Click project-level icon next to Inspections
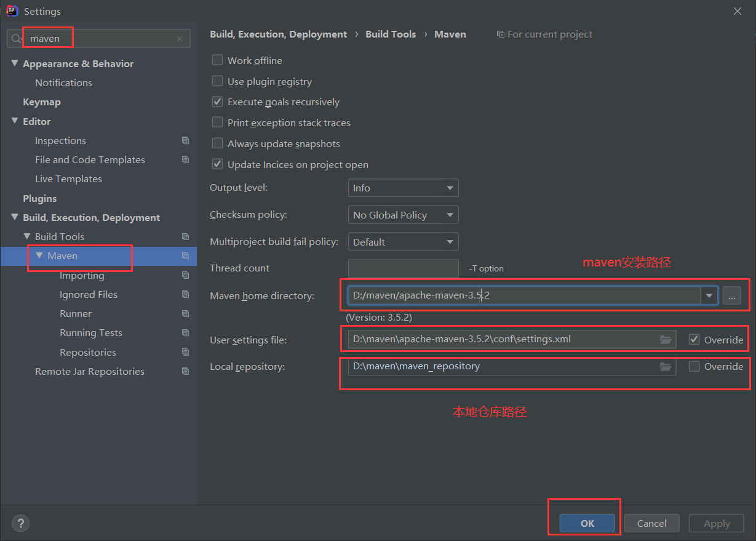This screenshot has width=756, height=541. click(185, 140)
